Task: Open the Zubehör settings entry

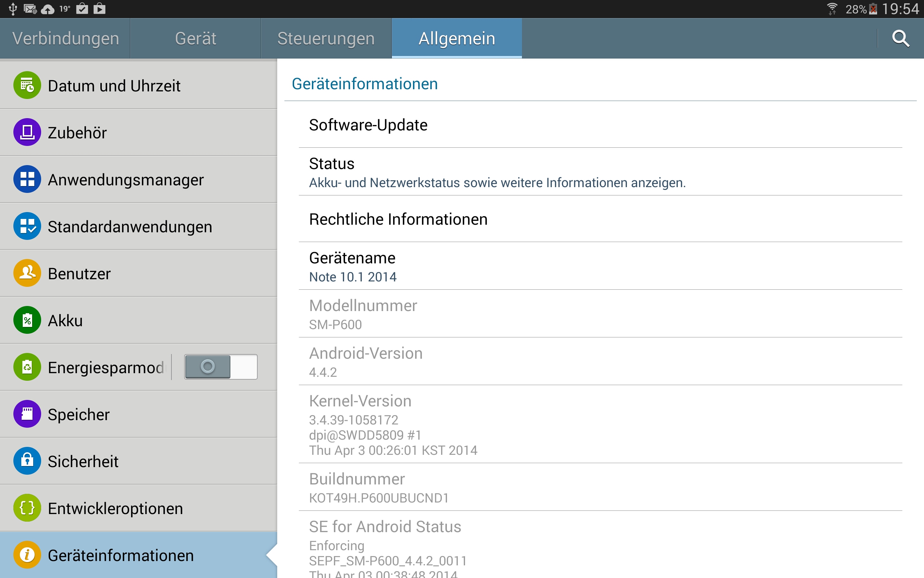Action: pos(138,132)
